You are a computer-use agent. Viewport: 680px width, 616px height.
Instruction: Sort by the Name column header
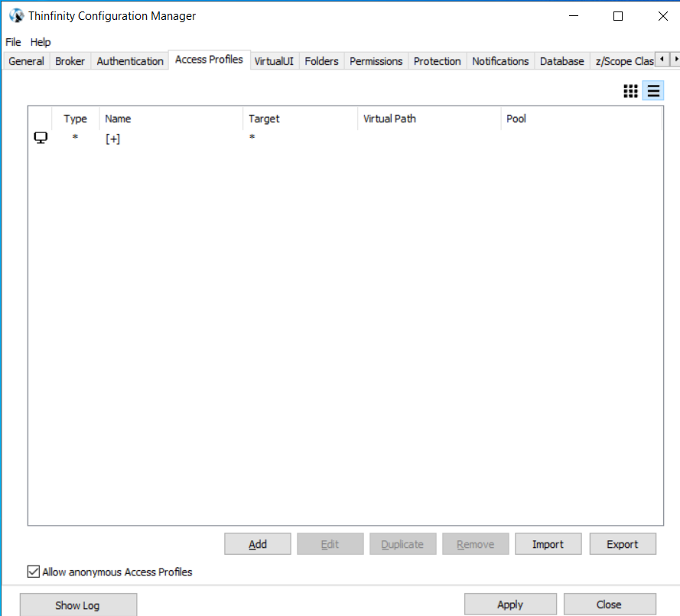coord(171,119)
